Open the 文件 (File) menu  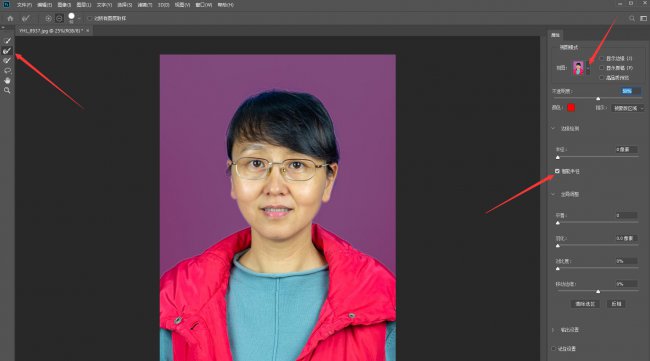pos(24,5)
